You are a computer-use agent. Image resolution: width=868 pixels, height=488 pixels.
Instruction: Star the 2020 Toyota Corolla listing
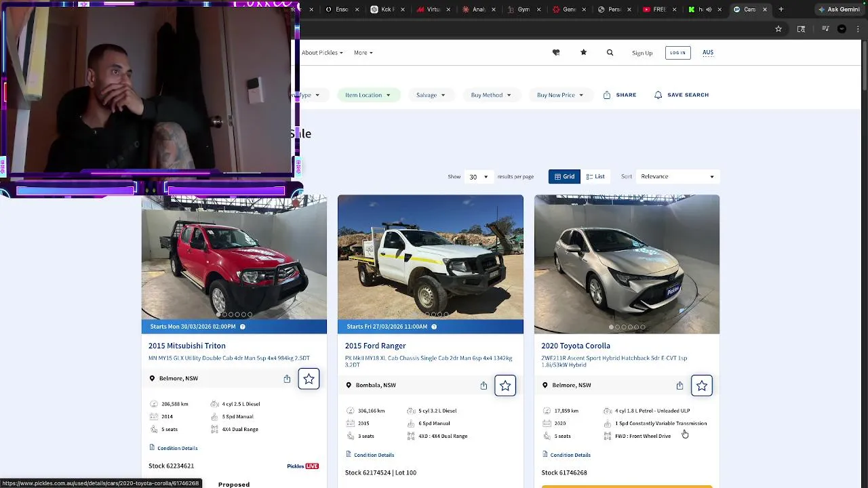click(x=702, y=386)
